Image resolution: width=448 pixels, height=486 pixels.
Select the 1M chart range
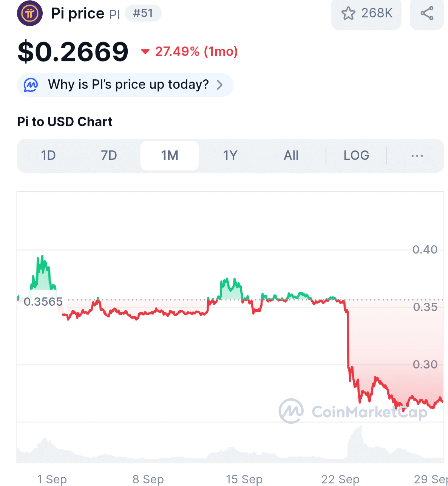tap(170, 156)
